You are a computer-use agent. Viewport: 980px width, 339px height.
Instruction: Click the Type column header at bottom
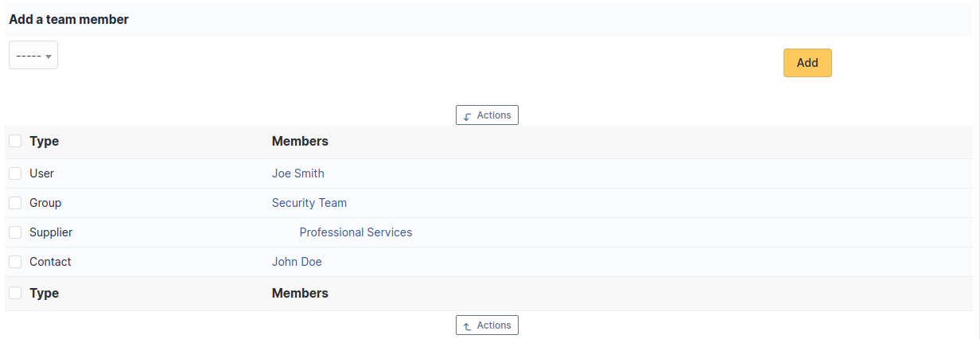coord(45,294)
